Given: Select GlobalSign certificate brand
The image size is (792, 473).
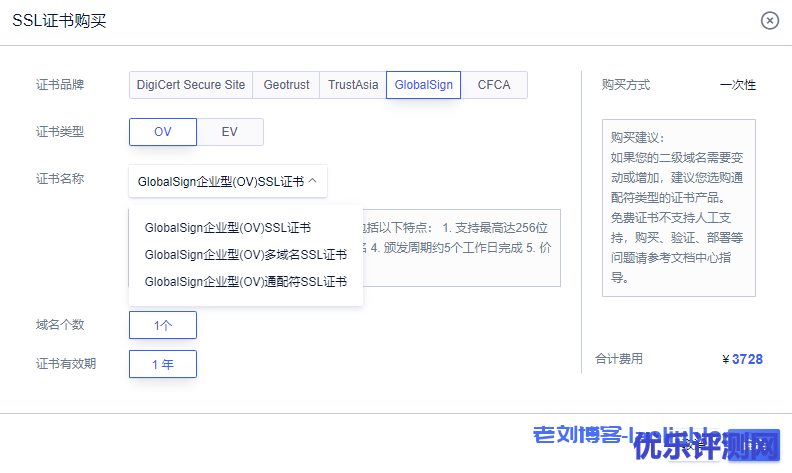Looking at the screenshot, I should [423, 85].
